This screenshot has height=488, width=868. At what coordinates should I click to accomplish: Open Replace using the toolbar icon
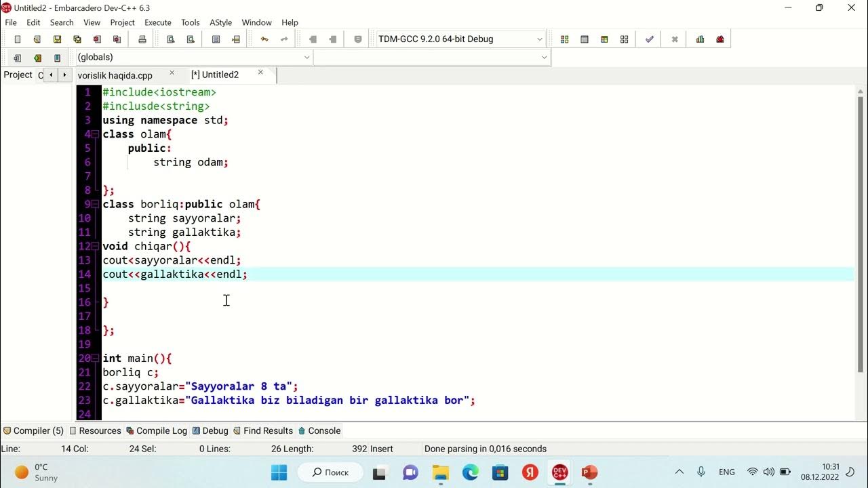point(191,39)
